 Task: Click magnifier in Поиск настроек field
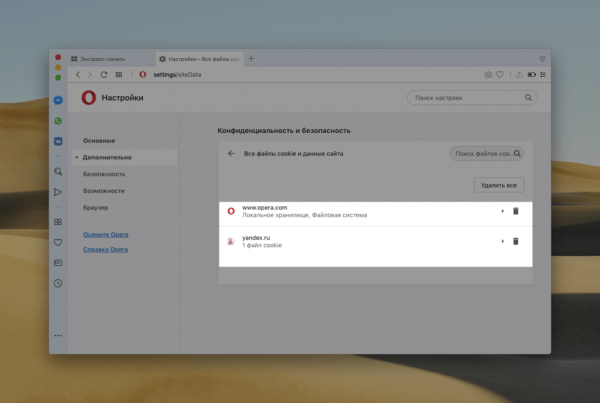click(x=528, y=98)
